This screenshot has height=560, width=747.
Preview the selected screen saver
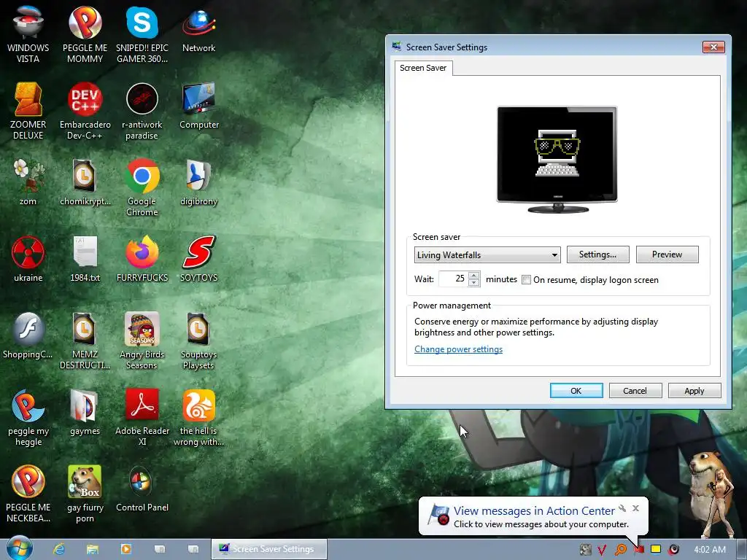tap(667, 254)
